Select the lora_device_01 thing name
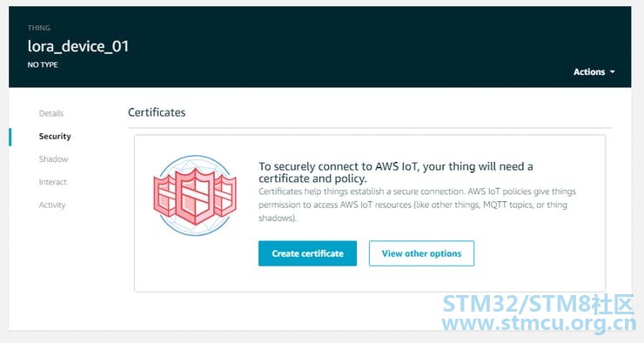The image size is (644, 343). [78, 46]
